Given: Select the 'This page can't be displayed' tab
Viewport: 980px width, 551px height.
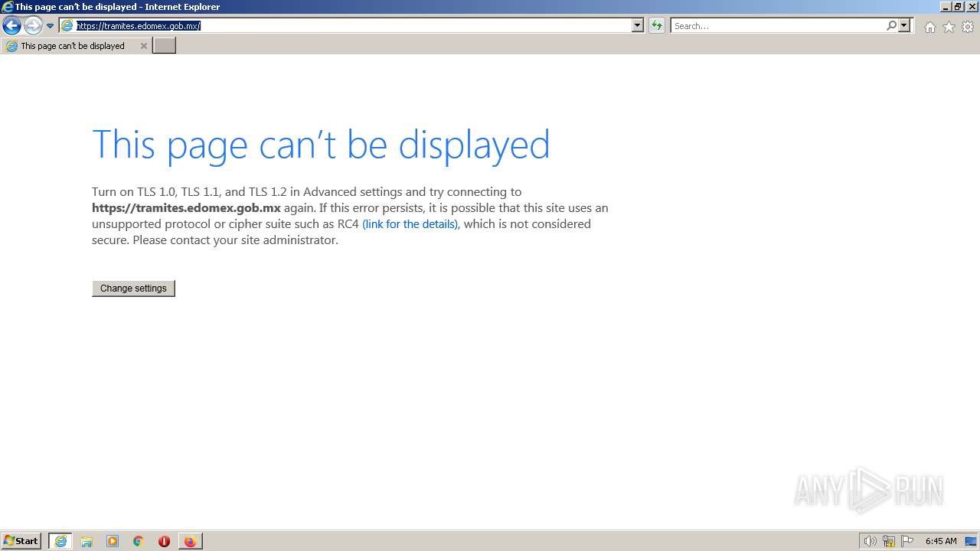Looking at the screenshot, I should pyautogui.click(x=75, y=46).
